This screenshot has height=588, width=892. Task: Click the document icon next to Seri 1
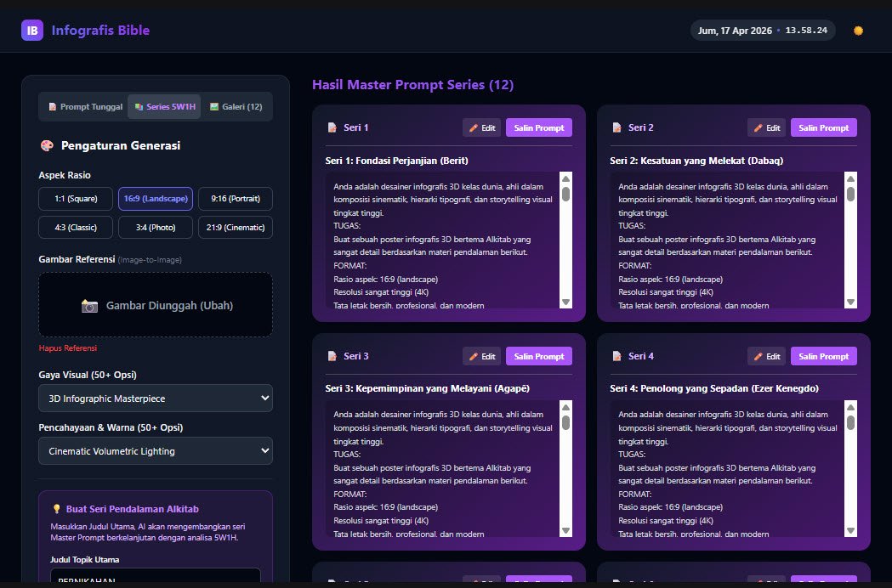pos(332,128)
